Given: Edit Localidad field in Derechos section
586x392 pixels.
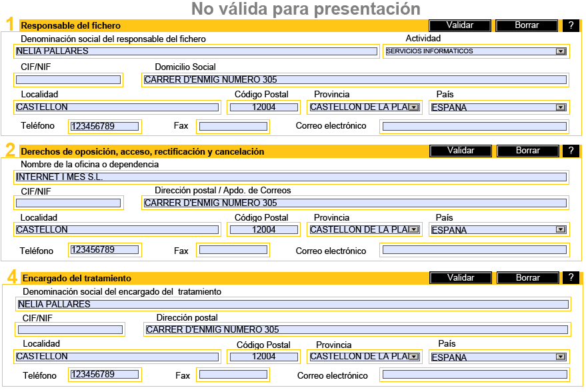Looking at the screenshot, I should [117, 230].
